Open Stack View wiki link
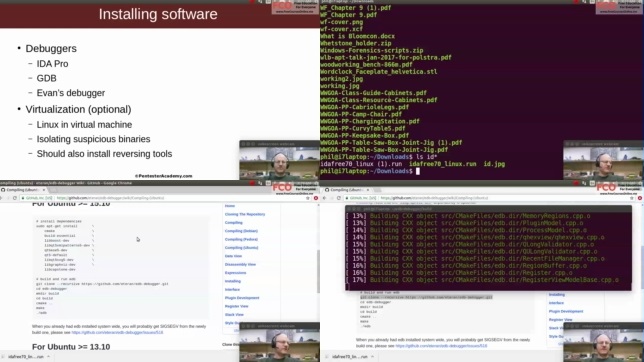Image resolution: width=644 pixels, height=362 pixels. pos(234,315)
